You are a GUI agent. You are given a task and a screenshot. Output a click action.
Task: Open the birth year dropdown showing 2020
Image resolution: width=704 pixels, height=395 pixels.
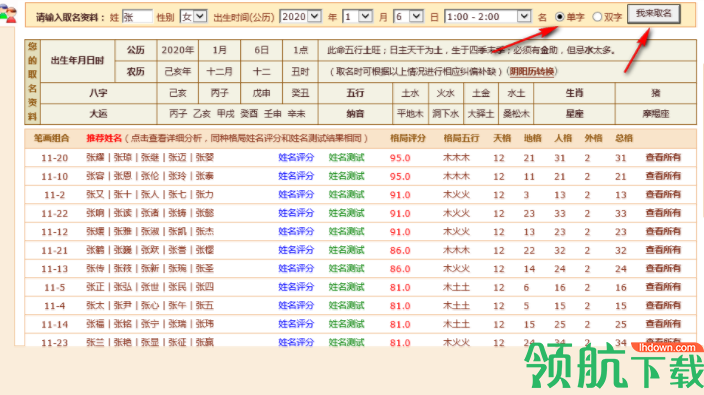[300, 17]
